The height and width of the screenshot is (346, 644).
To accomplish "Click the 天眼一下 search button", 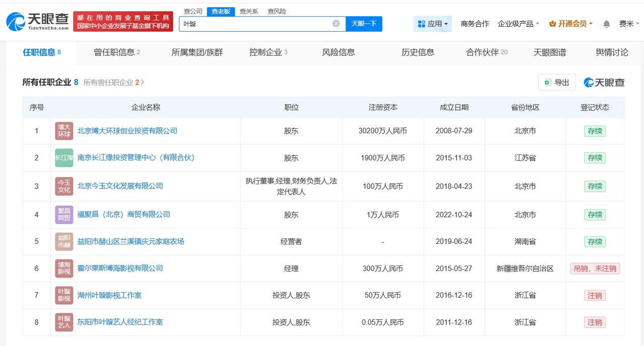I will click(363, 23).
